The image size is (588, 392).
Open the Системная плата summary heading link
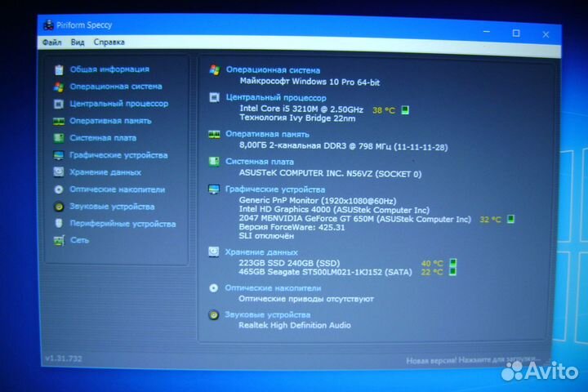point(260,162)
